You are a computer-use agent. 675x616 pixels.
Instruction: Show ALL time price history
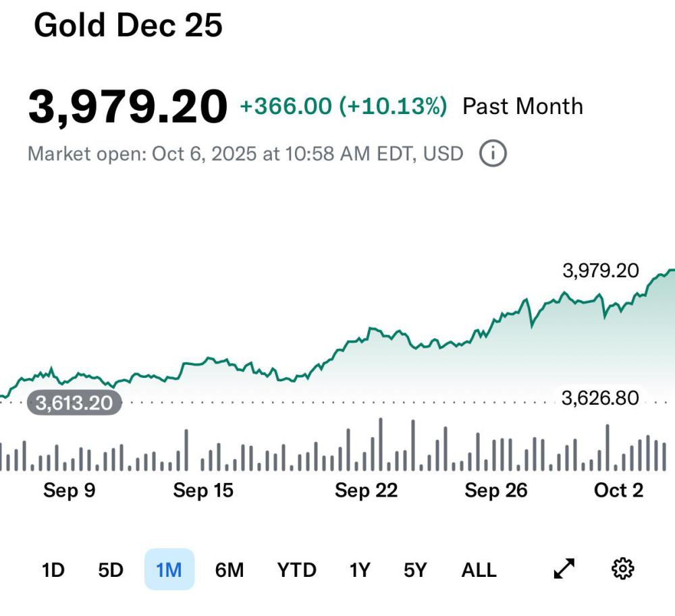pyautogui.click(x=479, y=570)
